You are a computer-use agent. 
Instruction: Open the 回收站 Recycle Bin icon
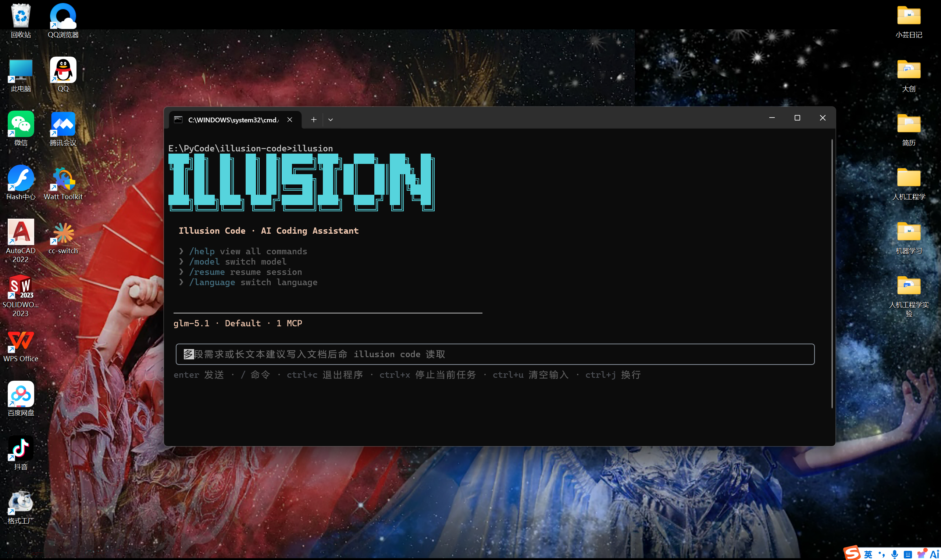click(21, 20)
